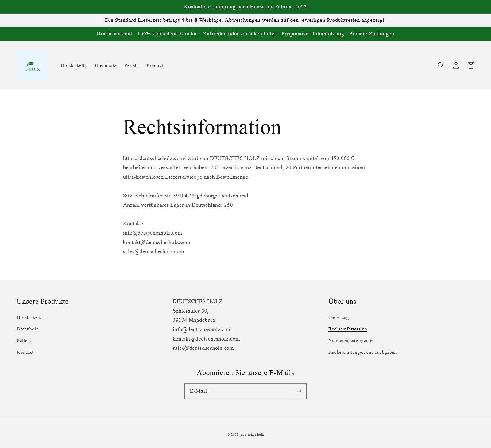Follow the footer Brennholz link
Viewport: 491px width, 448px height.
[x=28, y=329]
